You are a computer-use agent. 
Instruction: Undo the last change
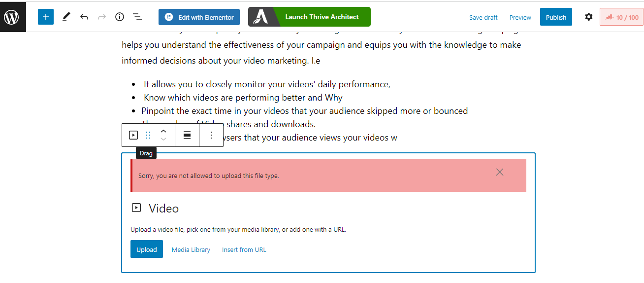pyautogui.click(x=84, y=17)
